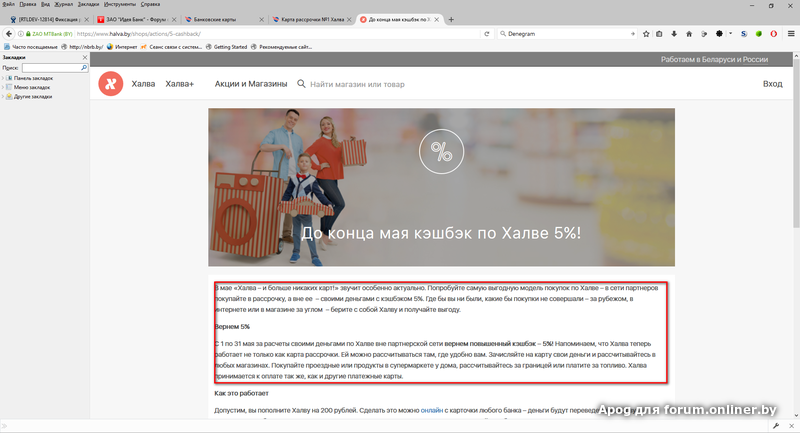Expand Панель закладок tree folder

[x=3, y=78]
